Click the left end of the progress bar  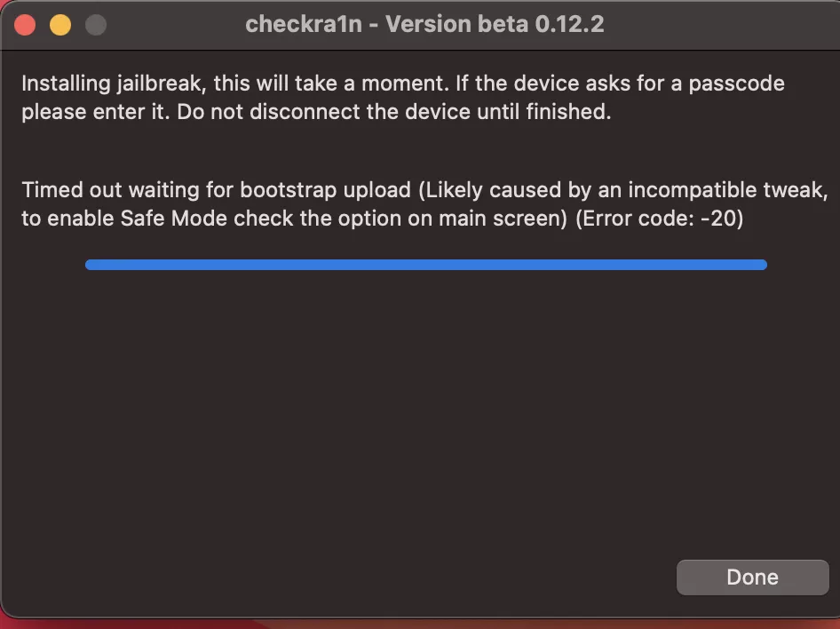[x=91, y=264]
